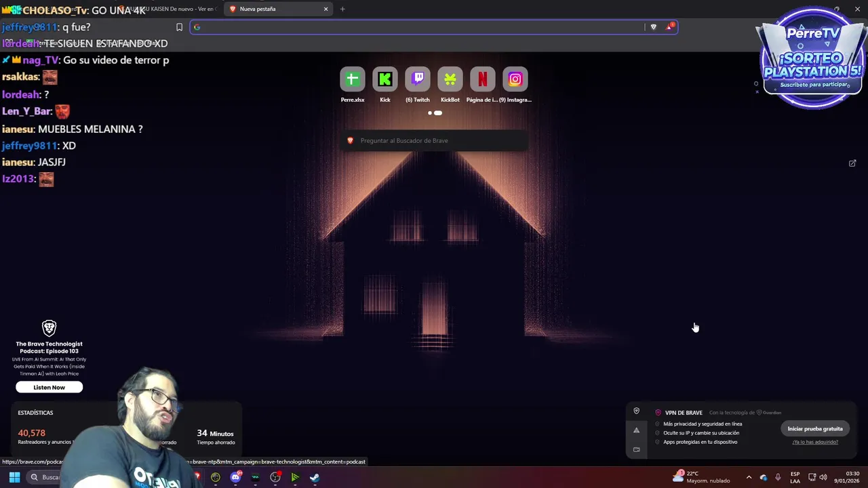The image size is (868, 488).
Task: Click Len_Y_Bar chat username
Action: point(26,112)
